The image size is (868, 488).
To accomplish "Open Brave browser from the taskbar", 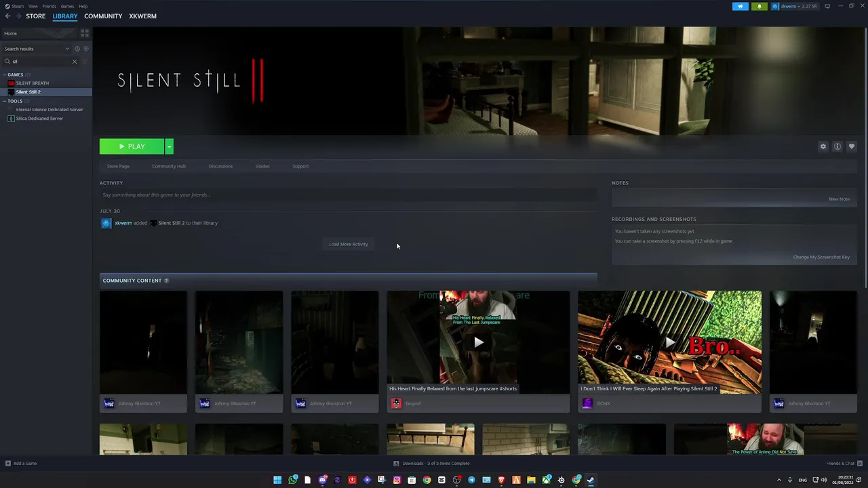I will [501, 480].
